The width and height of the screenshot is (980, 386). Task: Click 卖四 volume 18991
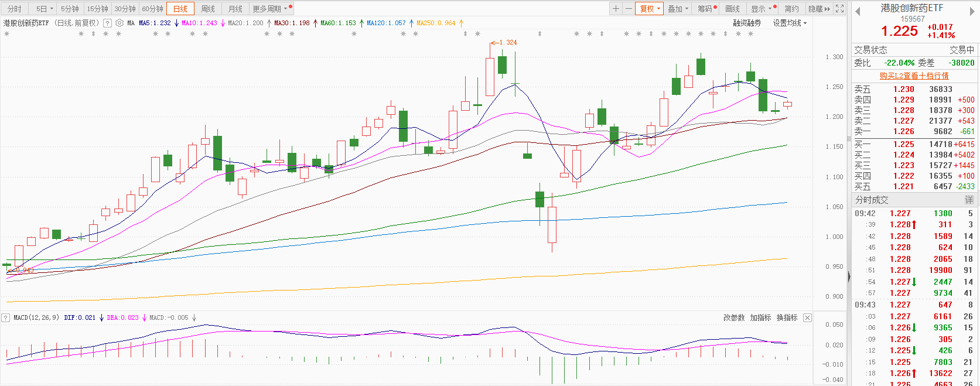pos(940,100)
